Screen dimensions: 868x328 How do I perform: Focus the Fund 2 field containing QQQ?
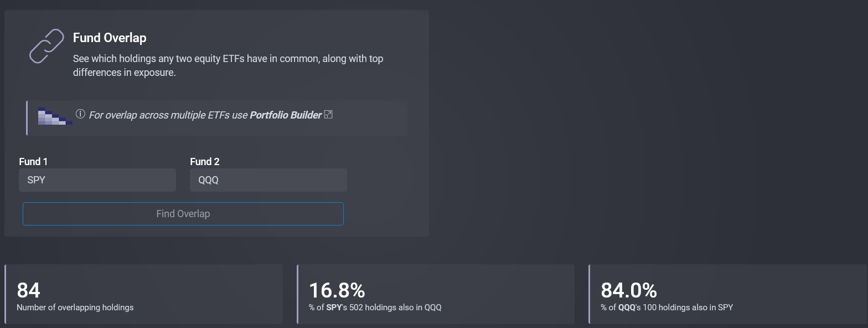pos(268,180)
